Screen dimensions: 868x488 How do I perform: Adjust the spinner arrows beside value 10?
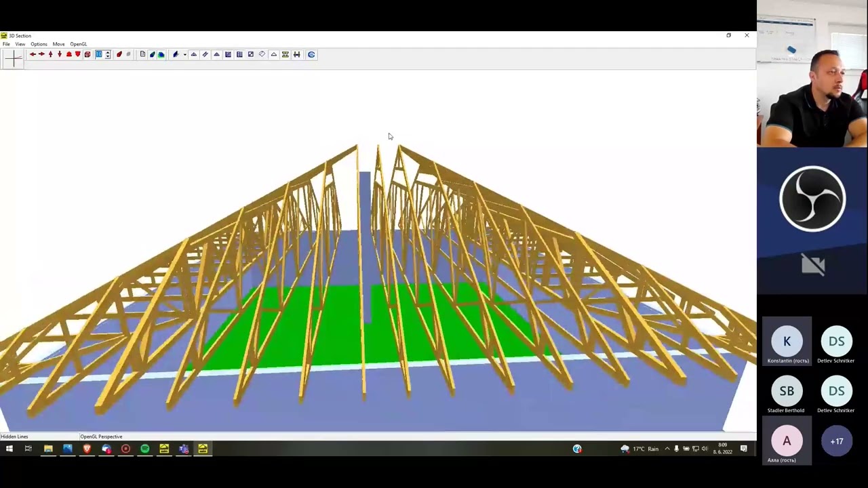pyautogui.click(x=107, y=54)
